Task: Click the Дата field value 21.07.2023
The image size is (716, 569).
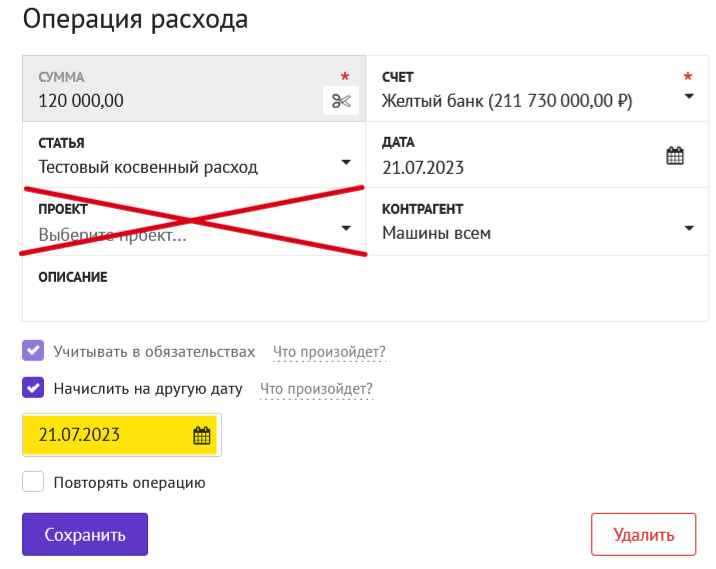Action: (x=424, y=168)
